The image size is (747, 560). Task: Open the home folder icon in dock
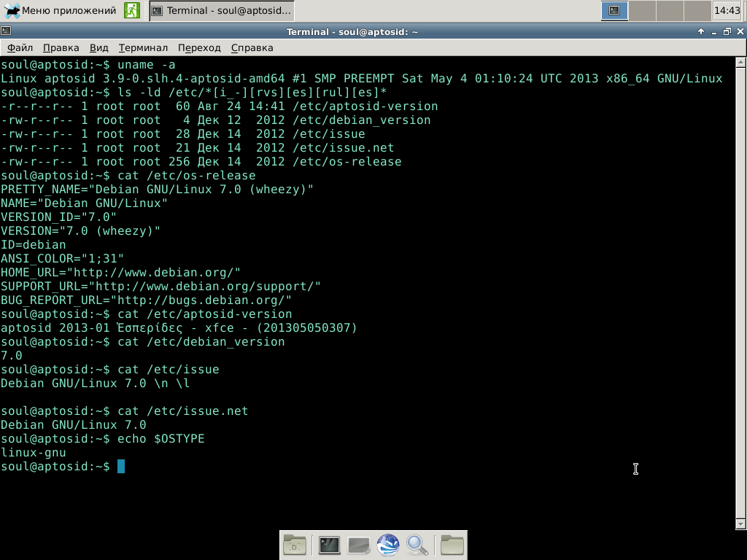coord(295,545)
